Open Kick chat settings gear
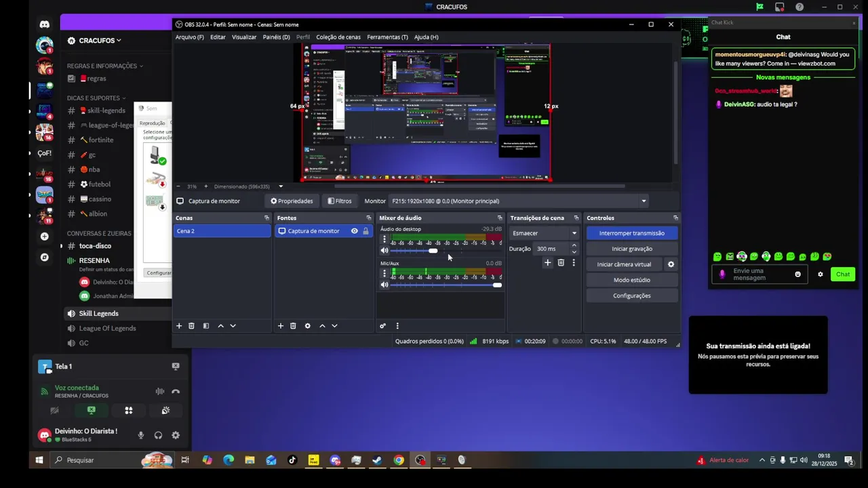Screen dimensions: 868x488 (820, 274)
